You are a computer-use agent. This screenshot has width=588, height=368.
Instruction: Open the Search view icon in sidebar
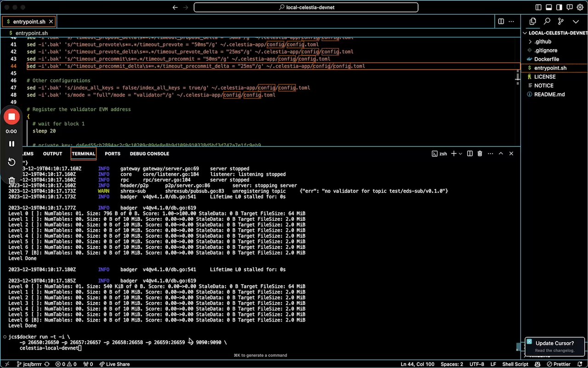click(x=547, y=21)
